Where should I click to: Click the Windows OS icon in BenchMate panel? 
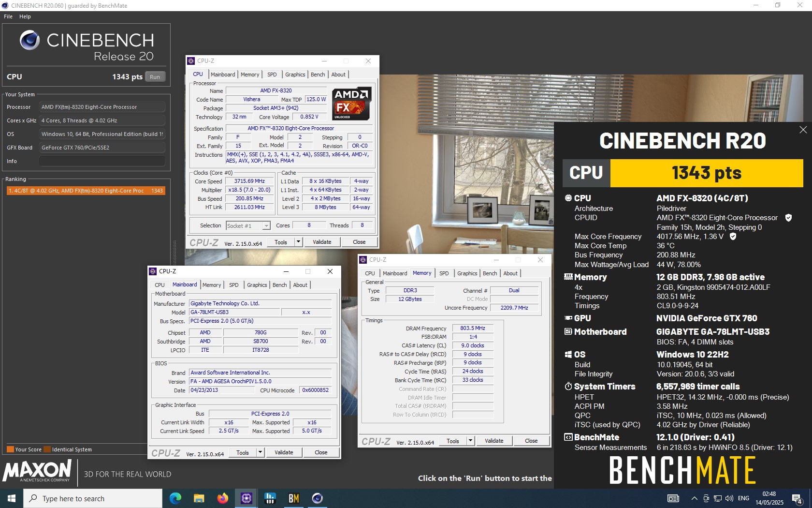point(568,354)
